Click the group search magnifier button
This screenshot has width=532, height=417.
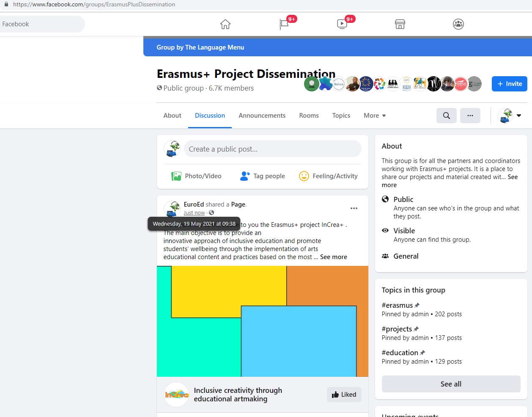447,116
